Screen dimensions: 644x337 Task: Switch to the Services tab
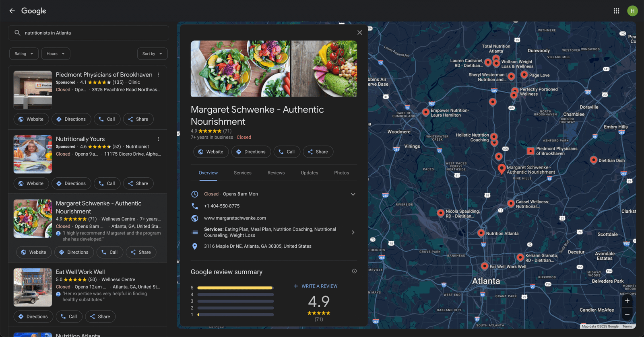click(243, 173)
